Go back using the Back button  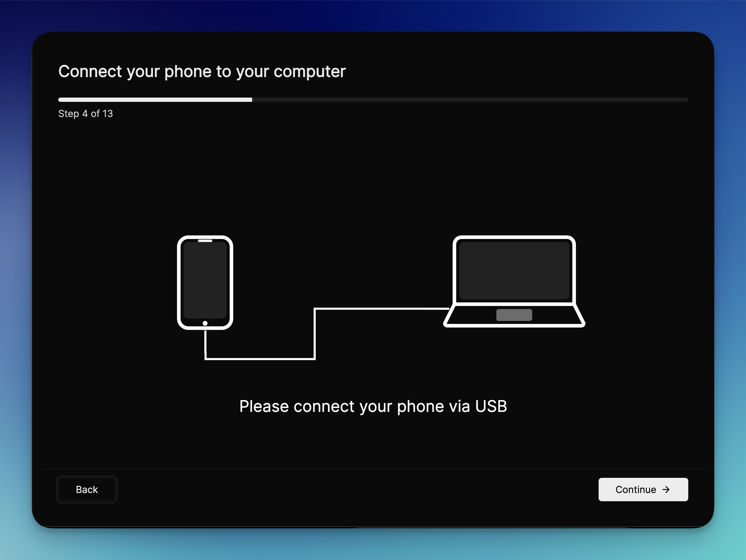point(87,490)
